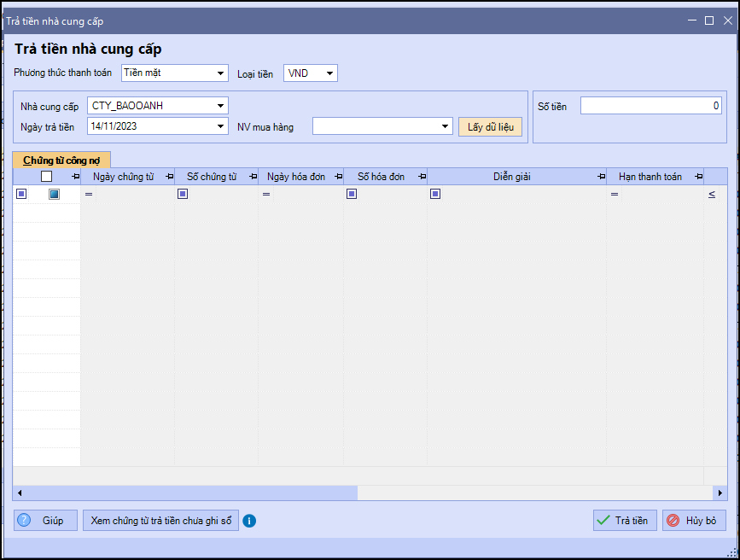Click the blue info icon beside unposted vouchers button

pyautogui.click(x=249, y=521)
